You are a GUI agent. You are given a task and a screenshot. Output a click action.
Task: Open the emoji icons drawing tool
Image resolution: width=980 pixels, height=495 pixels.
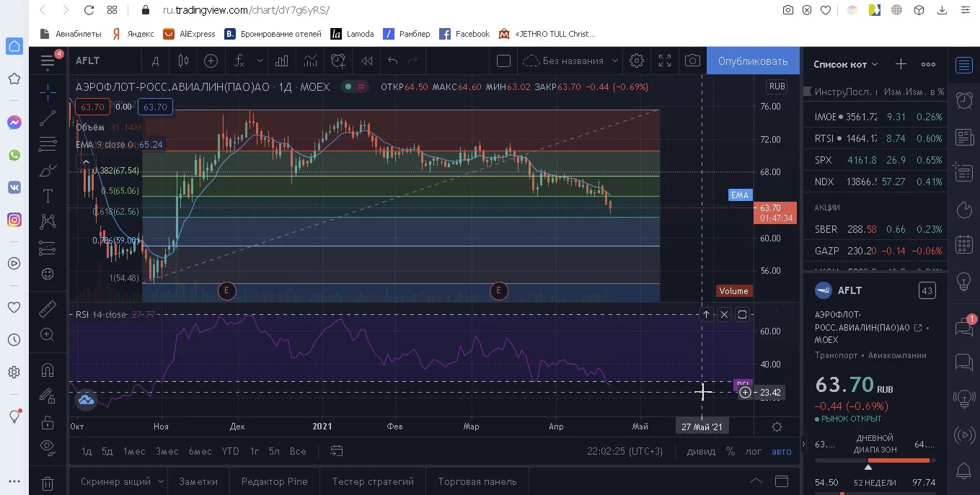click(48, 274)
